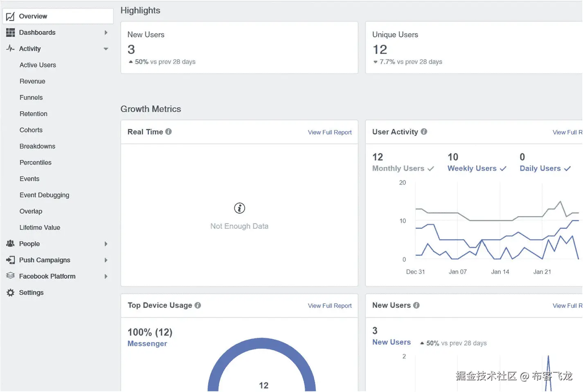Click the Not Enough Data info icon

click(x=239, y=208)
